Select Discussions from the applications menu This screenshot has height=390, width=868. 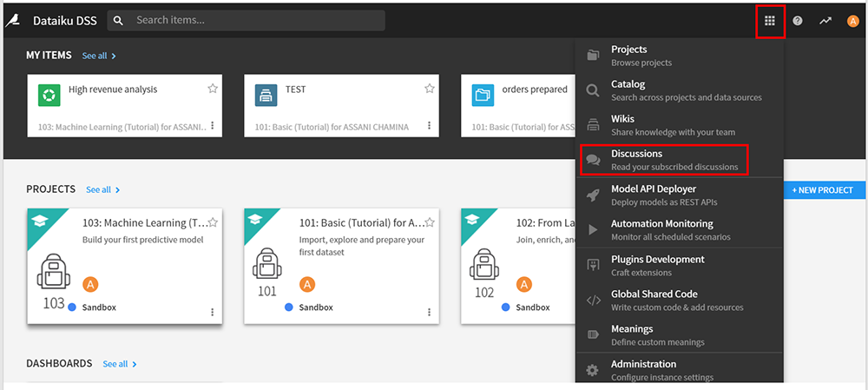[664, 160]
